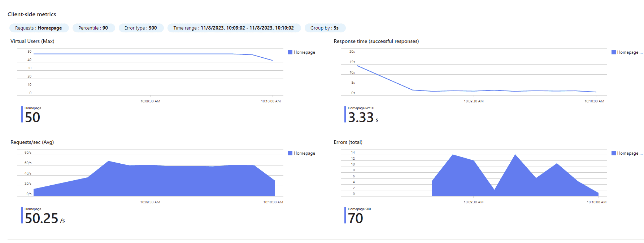Click the Virtual Users (Max) chart title

32,41
